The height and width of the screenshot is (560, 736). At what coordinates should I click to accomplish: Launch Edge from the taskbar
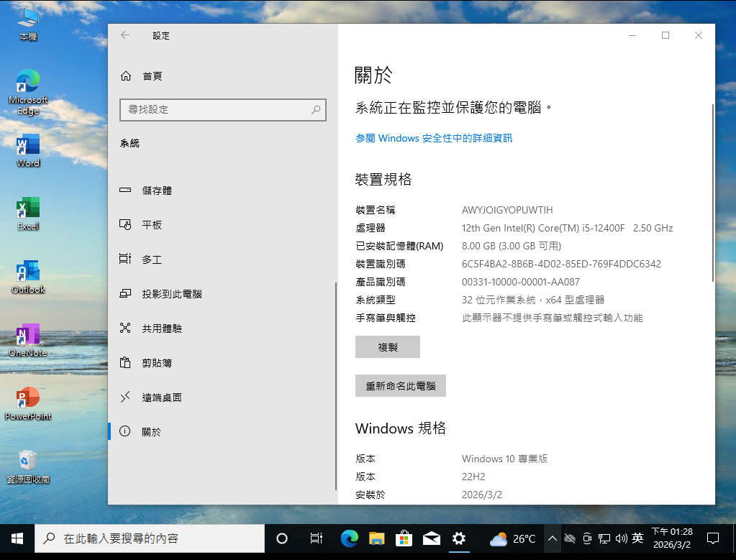pos(349,538)
